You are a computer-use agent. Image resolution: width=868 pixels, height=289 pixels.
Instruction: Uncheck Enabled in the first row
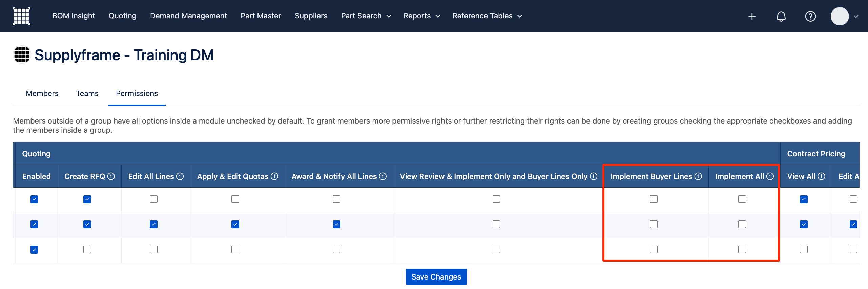34,199
